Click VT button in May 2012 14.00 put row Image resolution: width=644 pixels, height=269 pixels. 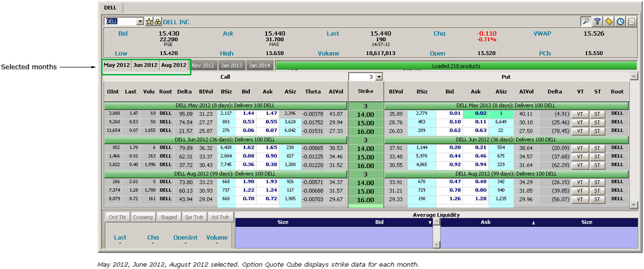580,114
